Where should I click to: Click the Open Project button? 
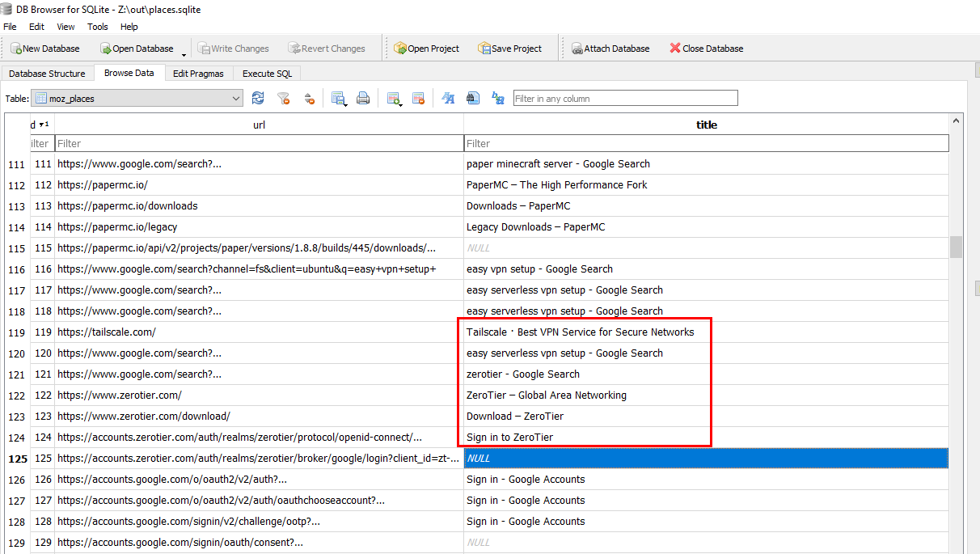click(x=426, y=49)
